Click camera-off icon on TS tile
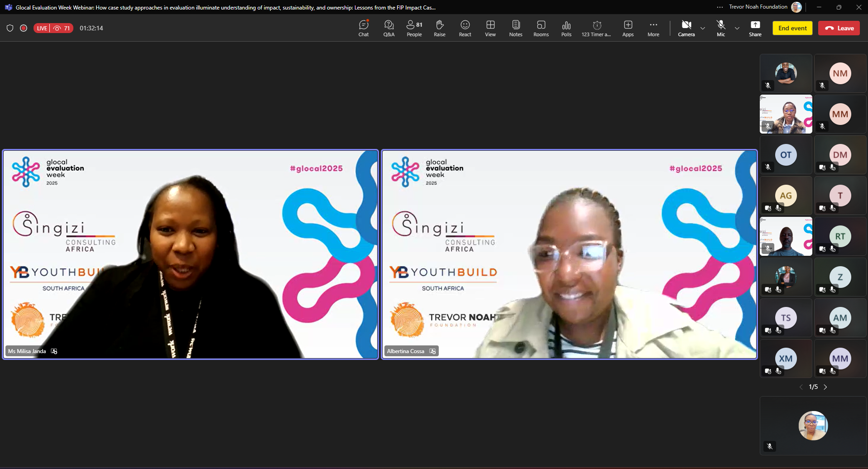This screenshot has width=868, height=469. (768, 330)
